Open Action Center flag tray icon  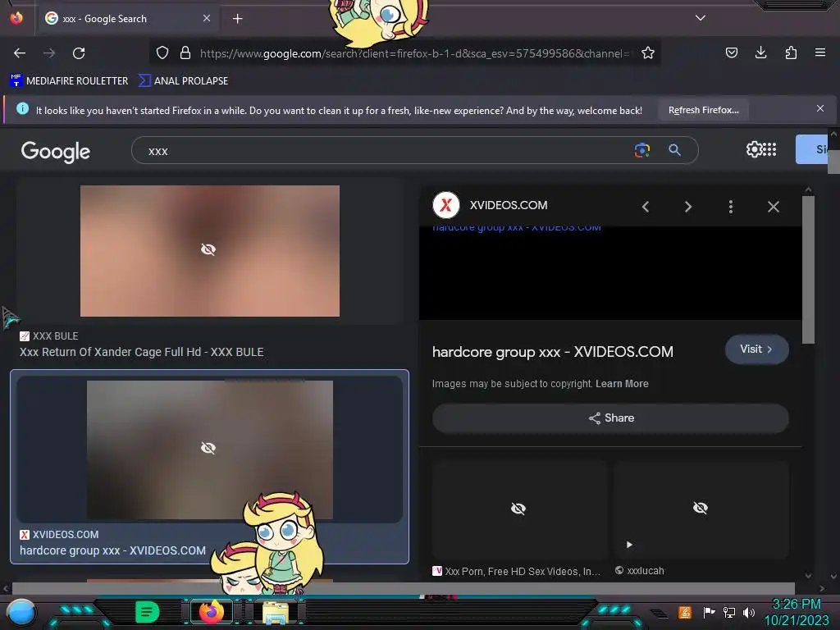pos(709,612)
